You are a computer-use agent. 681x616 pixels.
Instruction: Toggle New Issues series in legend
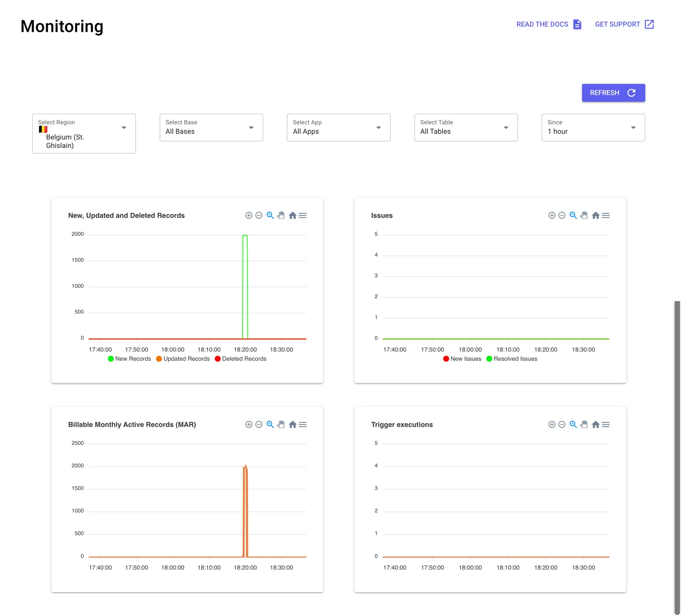[x=462, y=359]
